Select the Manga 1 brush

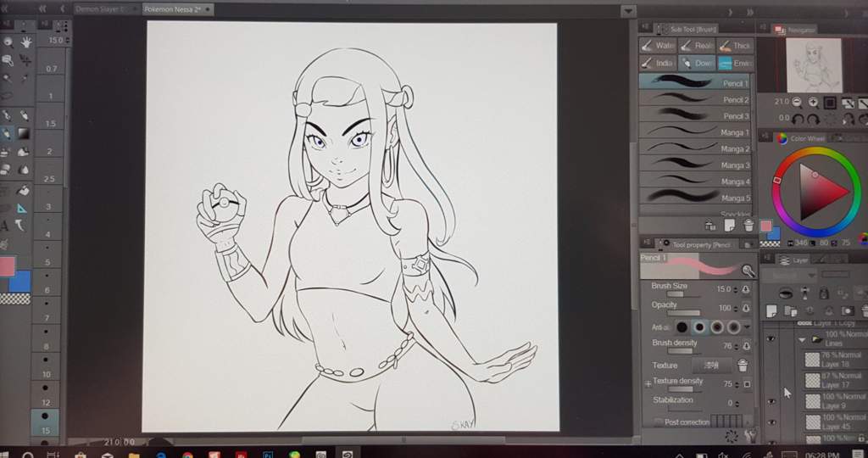(x=695, y=132)
